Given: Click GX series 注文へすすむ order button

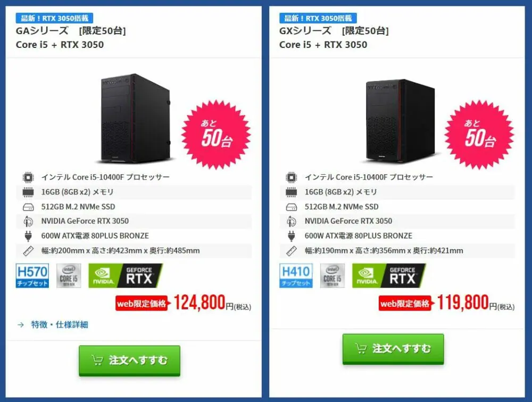Looking at the screenshot, I should click(x=393, y=349).
